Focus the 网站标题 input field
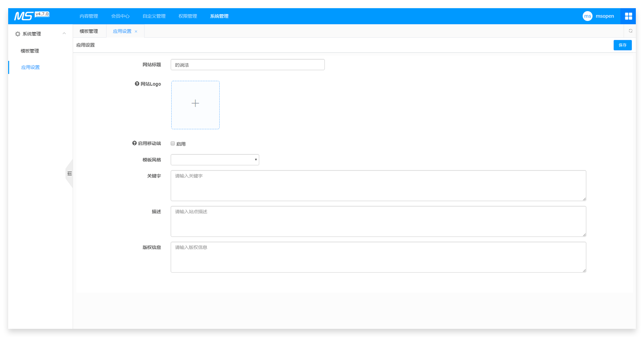The height and width of the screenshot is (337, 644). click(x=247, y=65)
